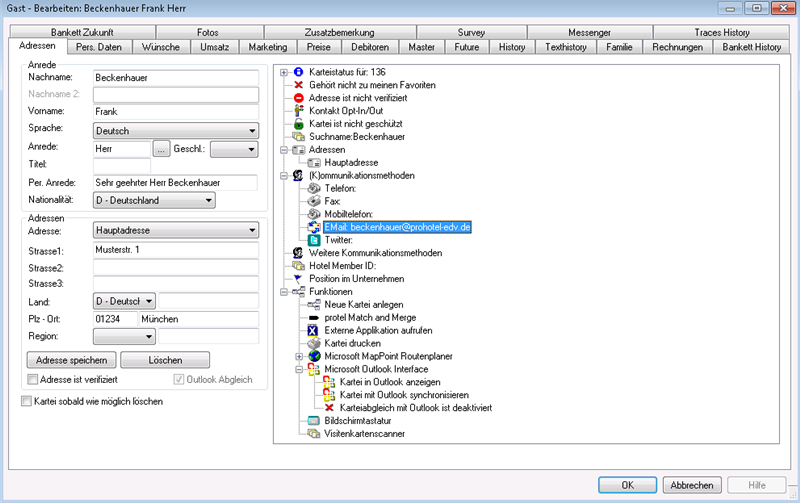Click the red X favorites icon
This screenshot has width=800, height=503.
(298, 85)
